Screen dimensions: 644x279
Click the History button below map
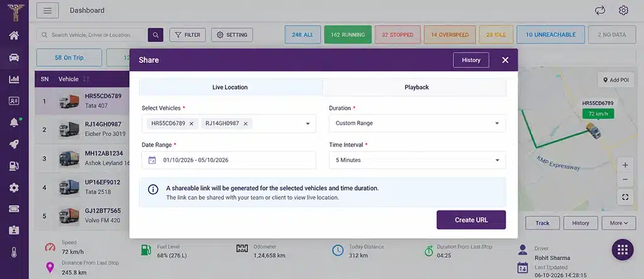click(580, 223)
